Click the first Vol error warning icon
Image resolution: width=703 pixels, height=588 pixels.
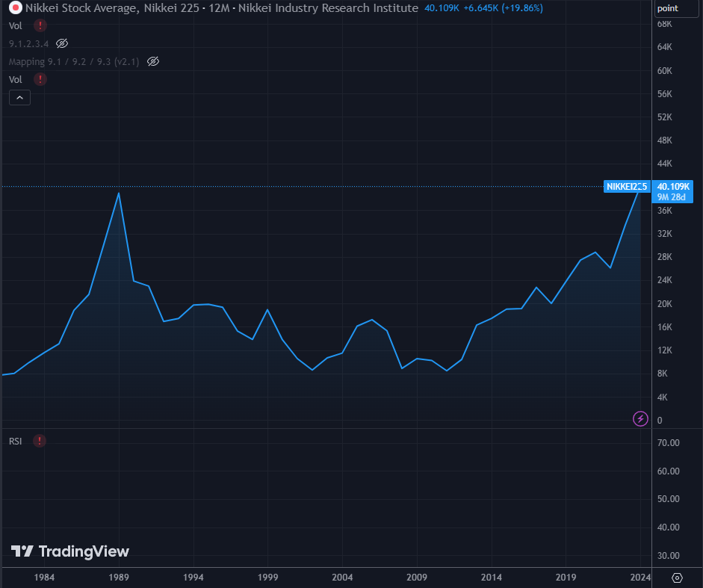[40, 25]
